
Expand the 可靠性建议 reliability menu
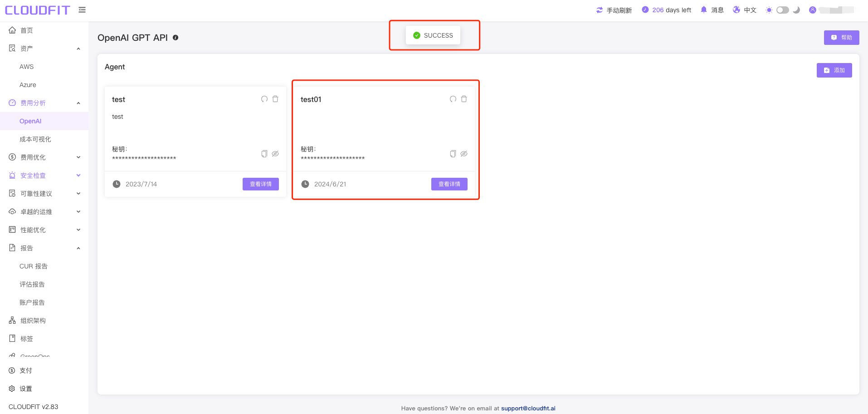pos(44,194)
